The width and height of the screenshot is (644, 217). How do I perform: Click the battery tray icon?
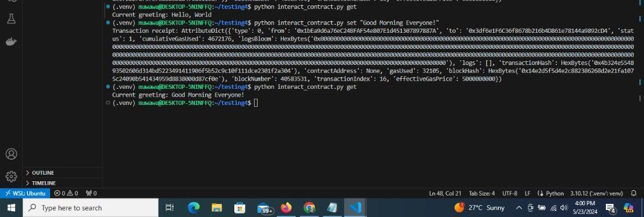[541, 207]
